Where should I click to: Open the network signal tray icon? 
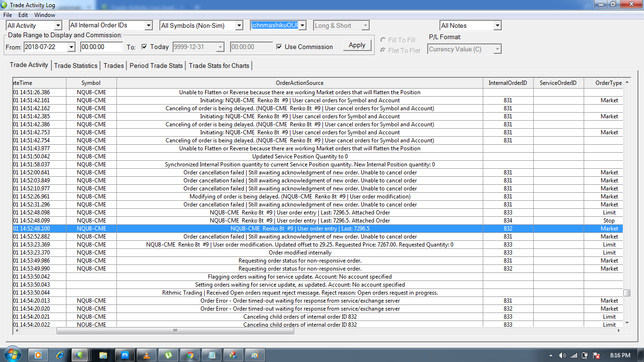coord(574,355)
